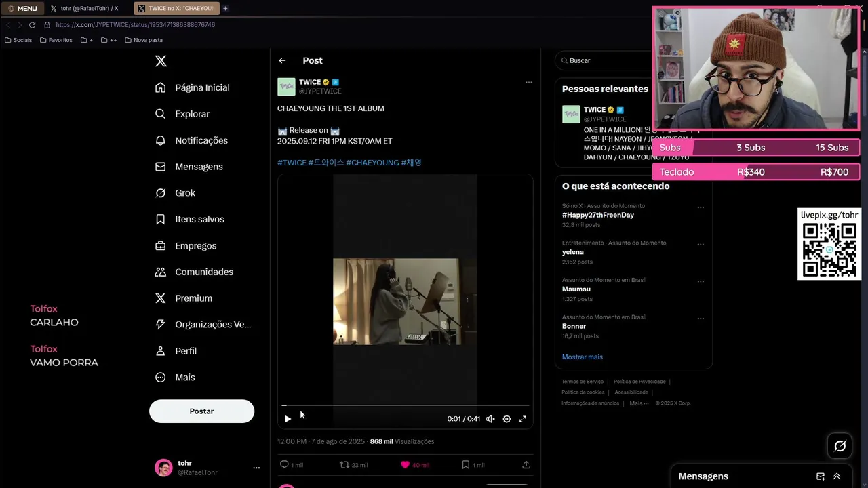Open TWICE in Pessoas relevantes
This screenshot has width=868, height=488.
tap(594, 110)
